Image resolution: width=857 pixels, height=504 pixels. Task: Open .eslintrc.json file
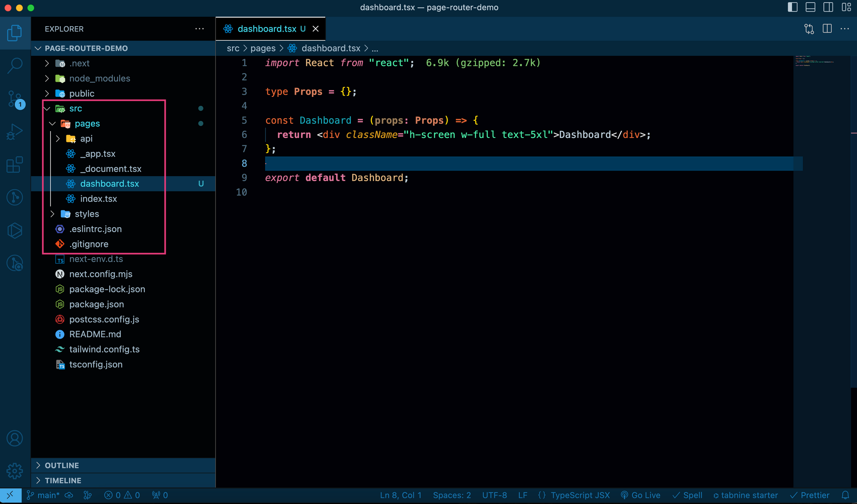click(x=123, y=229)
